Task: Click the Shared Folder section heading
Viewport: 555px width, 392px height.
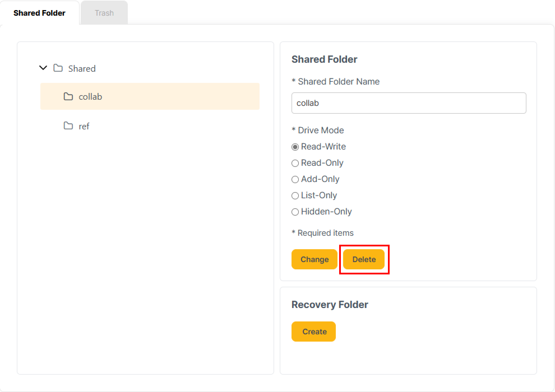Action: [x=324, y=59]
